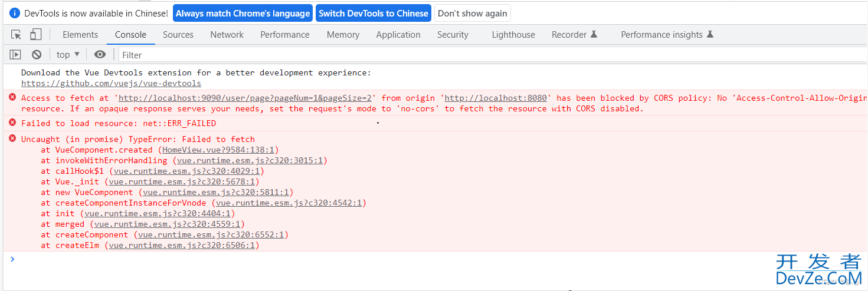Open the vue-devtools GitHub link
The width and height of the screenshot is (868, 291).
click(x=111, y=83)
